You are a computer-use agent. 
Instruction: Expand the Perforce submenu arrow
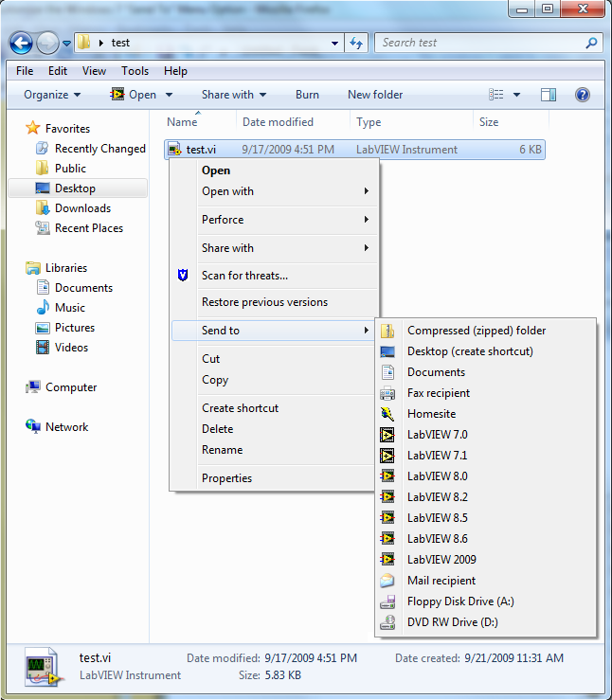(x=366, y=219)
